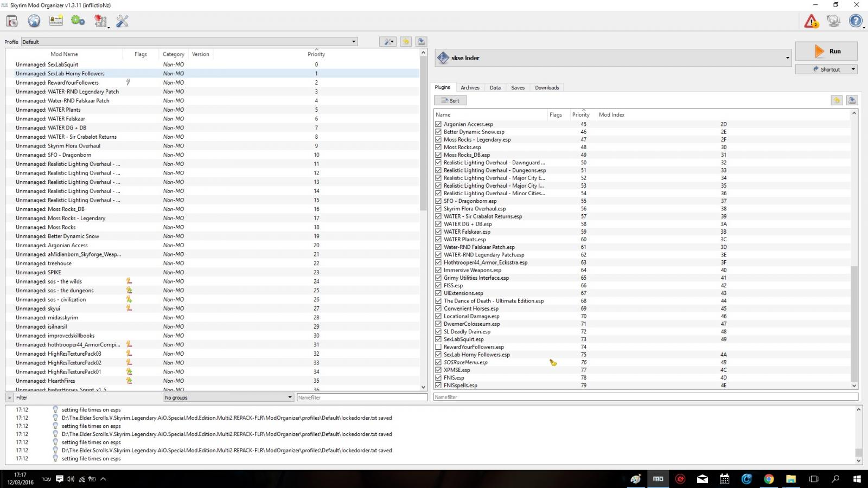The width and height of the screenshot is (868, 488).
Task: Open the No groups dropdown
Action: [228, 397]
